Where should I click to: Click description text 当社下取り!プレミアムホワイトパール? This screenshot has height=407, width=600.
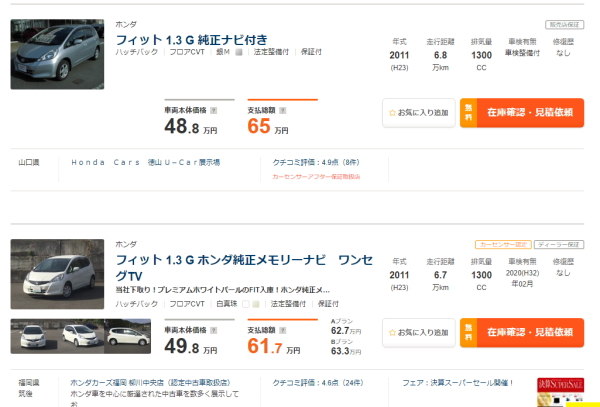pyautogui.click(x=222, y=290)
